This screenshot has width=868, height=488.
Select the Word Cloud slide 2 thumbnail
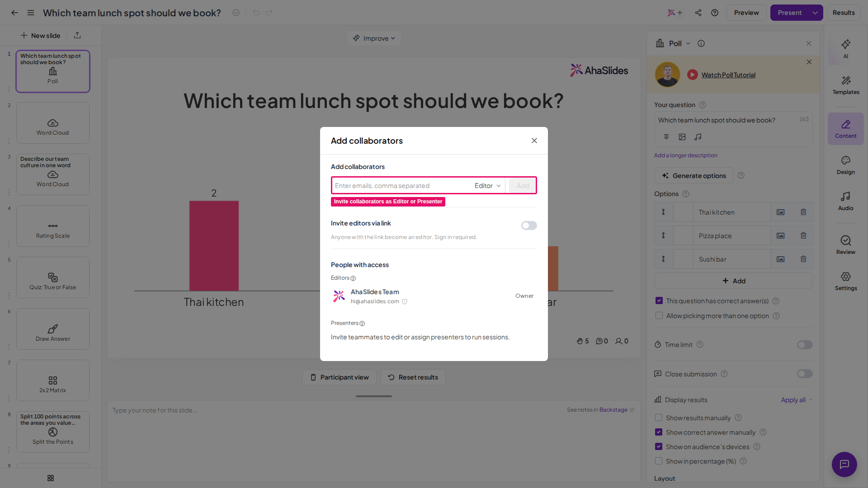click(53, 123)
